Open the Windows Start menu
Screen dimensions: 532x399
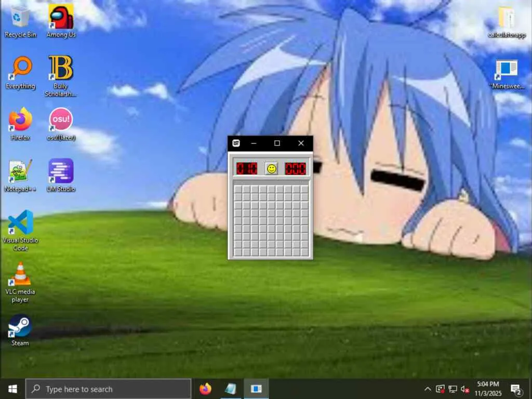[12, 389]
